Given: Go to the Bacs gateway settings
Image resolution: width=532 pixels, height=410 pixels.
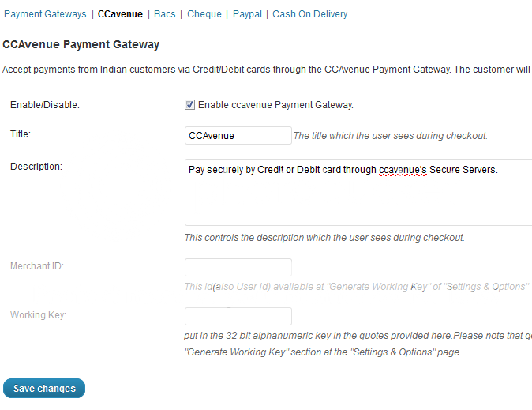Looking at the screenshot, I should coord(165,14).
